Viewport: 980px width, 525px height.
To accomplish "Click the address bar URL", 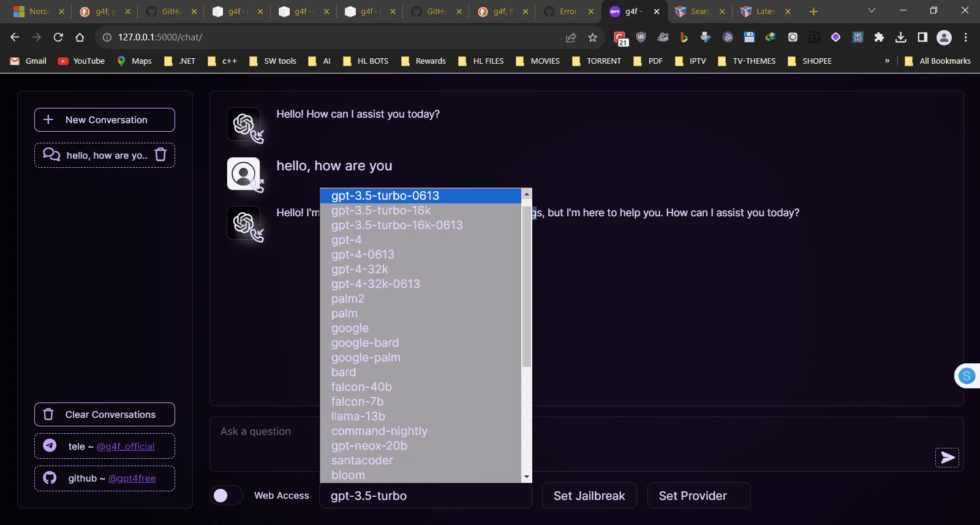I will click(160, 37).
